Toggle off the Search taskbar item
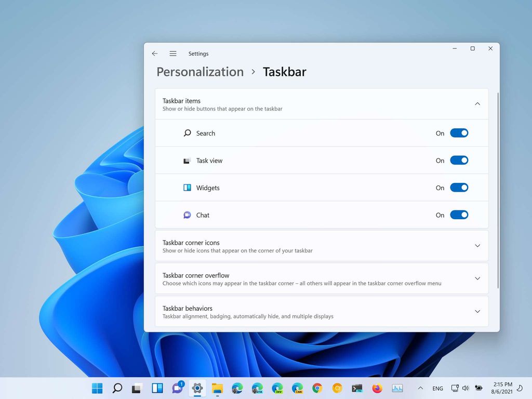 pos(459,133)
